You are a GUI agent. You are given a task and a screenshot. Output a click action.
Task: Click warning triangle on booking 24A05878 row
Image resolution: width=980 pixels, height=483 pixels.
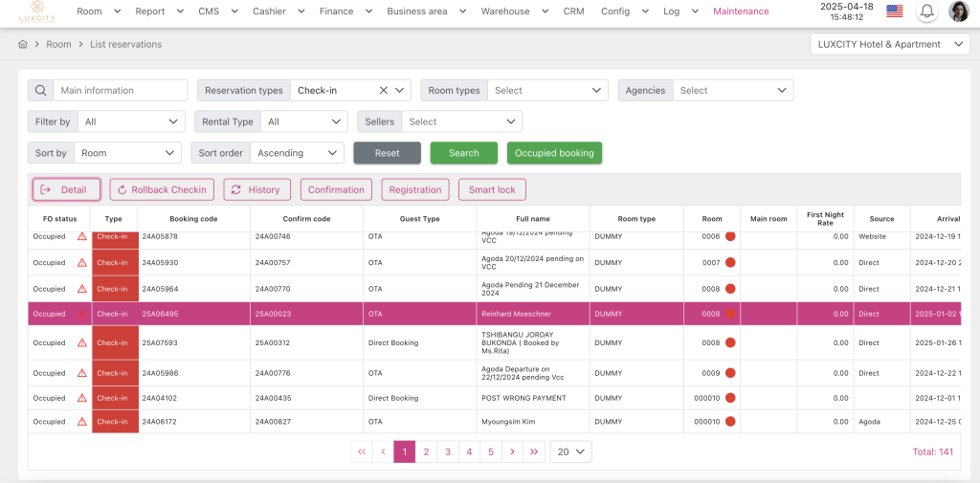coord(81,236)
